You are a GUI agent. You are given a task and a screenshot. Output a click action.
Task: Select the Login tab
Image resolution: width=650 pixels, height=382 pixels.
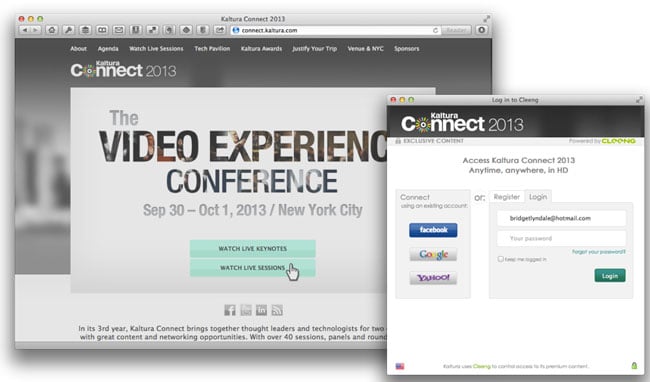pos(538,197)
